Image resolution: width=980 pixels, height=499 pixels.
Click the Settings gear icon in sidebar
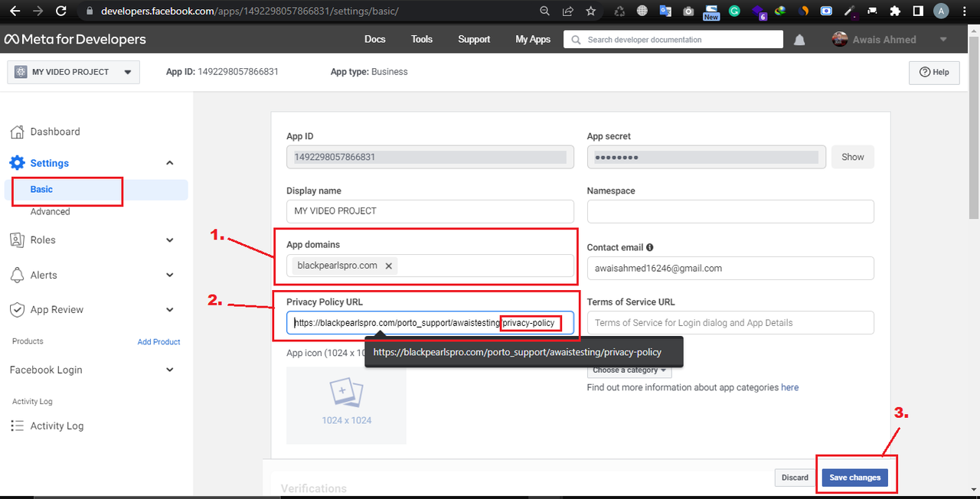pos(17,163)
